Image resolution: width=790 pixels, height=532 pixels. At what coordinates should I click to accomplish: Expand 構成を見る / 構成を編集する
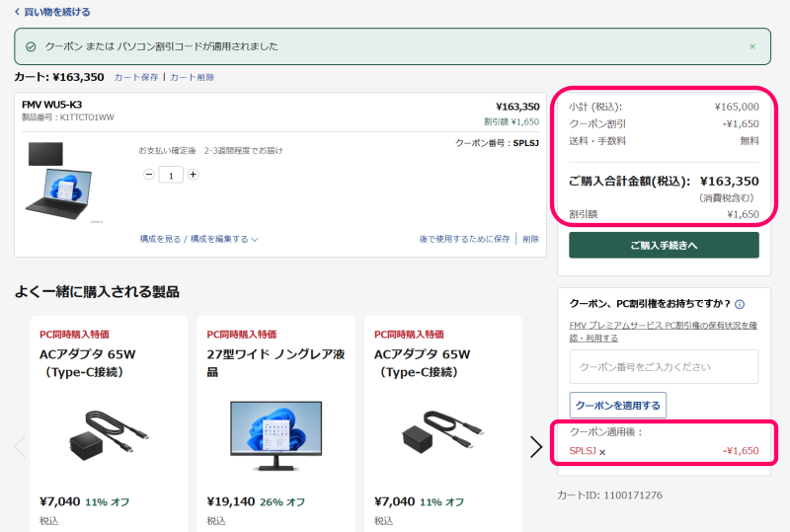point(199,239)
